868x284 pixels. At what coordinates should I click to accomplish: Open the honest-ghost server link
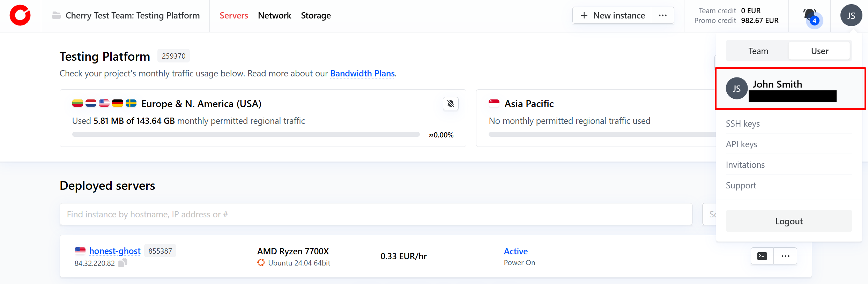point(114,251)
